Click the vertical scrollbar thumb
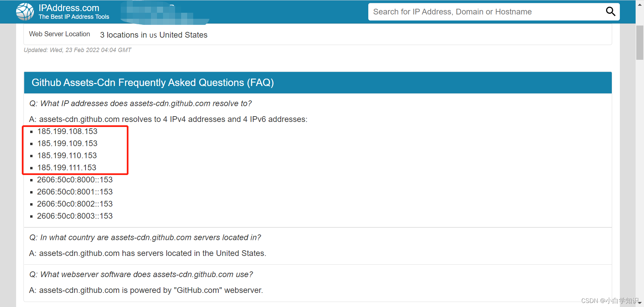This screenshot has height=307, width=644. pyautogui.click(x=640, y=43)
